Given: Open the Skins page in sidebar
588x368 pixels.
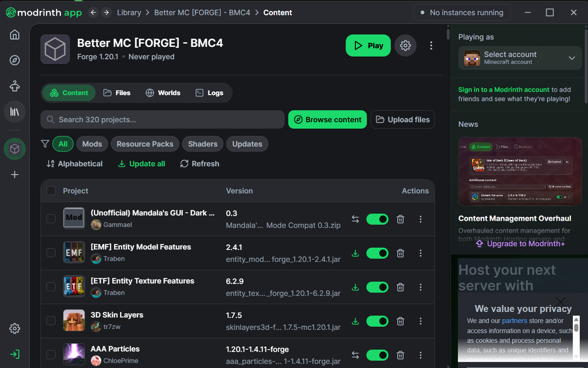Looking at the screenshot, I should tap(15, 86).
